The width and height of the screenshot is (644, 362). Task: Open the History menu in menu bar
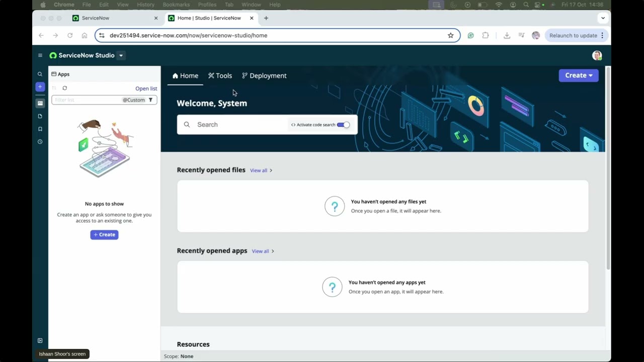click(146, 5)
